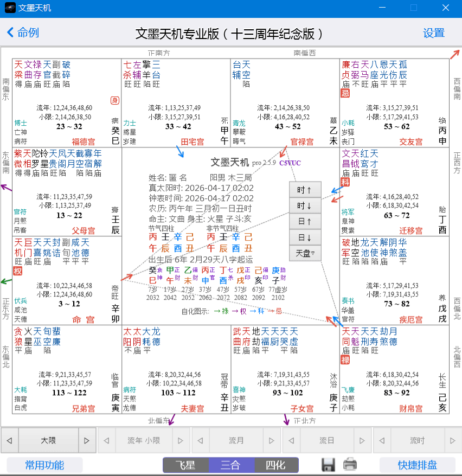Switch to 四化 mode

pyautogui.click(x=276, y=465)
